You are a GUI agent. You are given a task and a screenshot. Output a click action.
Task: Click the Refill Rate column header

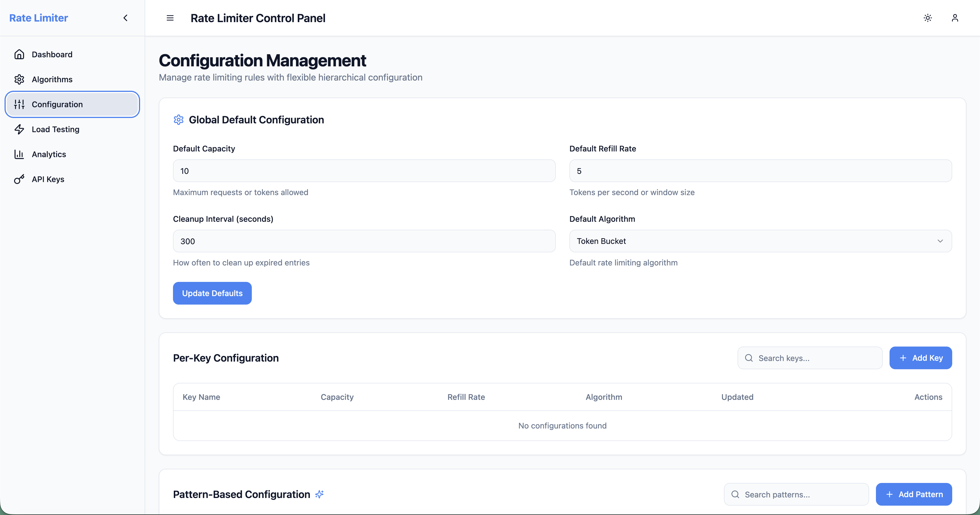point(466,397)
